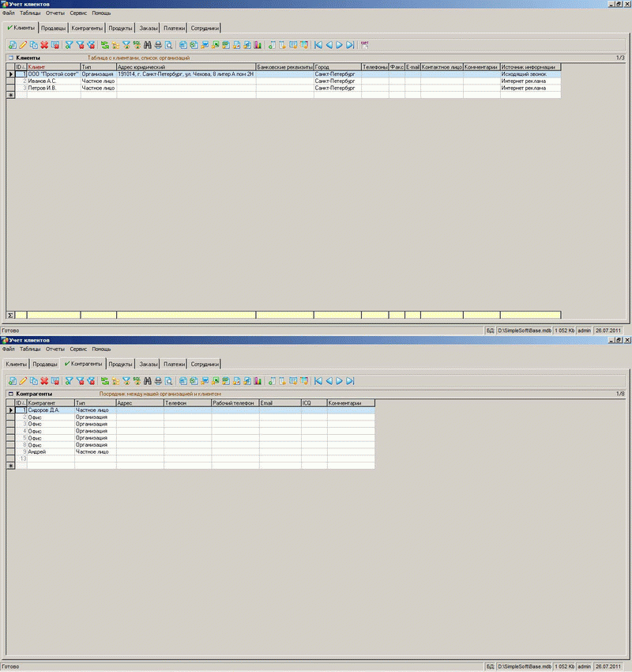
Task: Sort by ID column in Клиенты table
Action: click(x=20, y=67)
